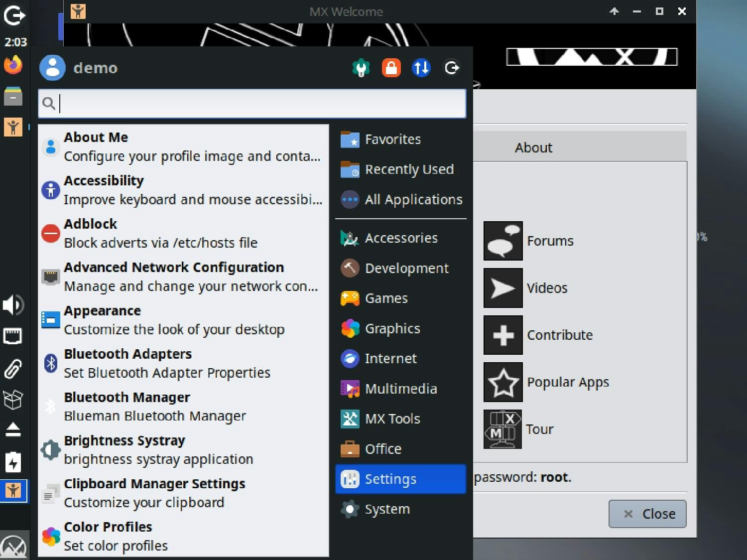
Task: Select the Settings category
Action: [x=401, y=479]
